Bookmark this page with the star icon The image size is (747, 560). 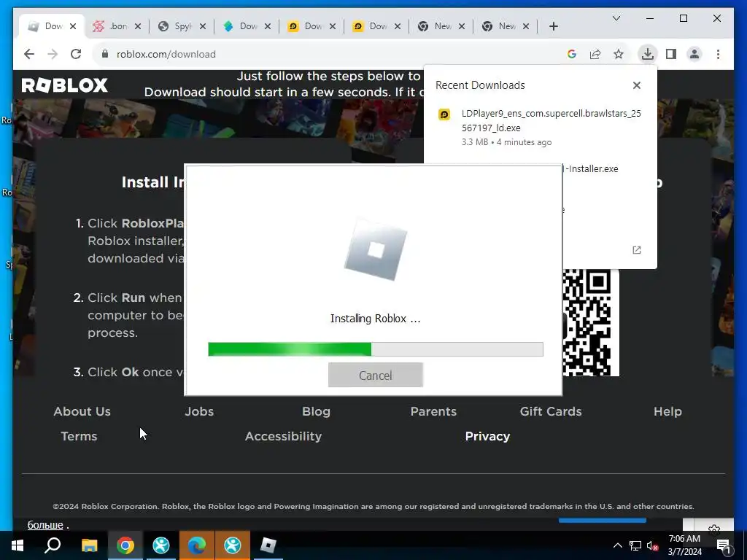[x=619, y=54]
